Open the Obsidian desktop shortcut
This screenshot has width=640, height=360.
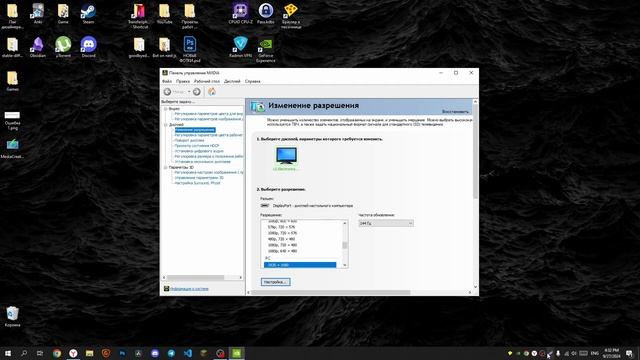[38, 47]
